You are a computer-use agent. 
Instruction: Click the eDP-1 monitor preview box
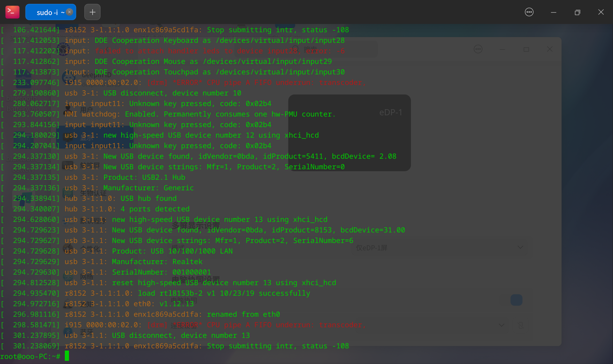(349, 133)
